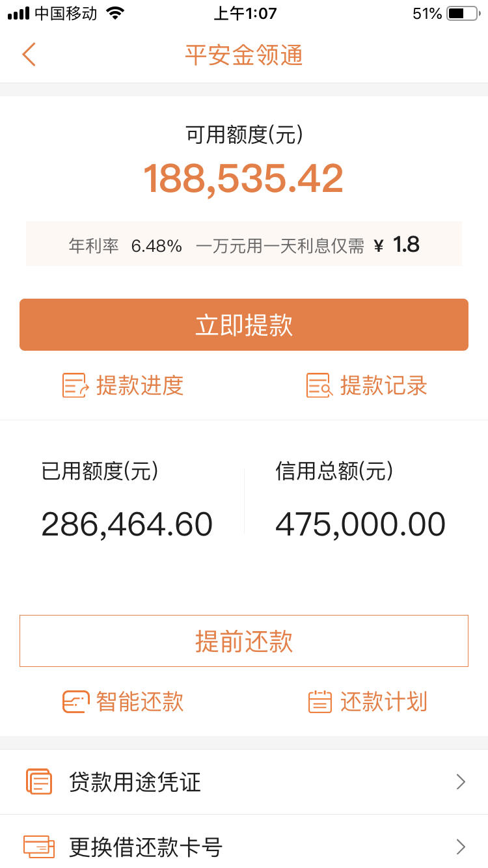Screen dimensions: 488x868
Task: Open 提款记录 link text
Action: coord(384,385)
